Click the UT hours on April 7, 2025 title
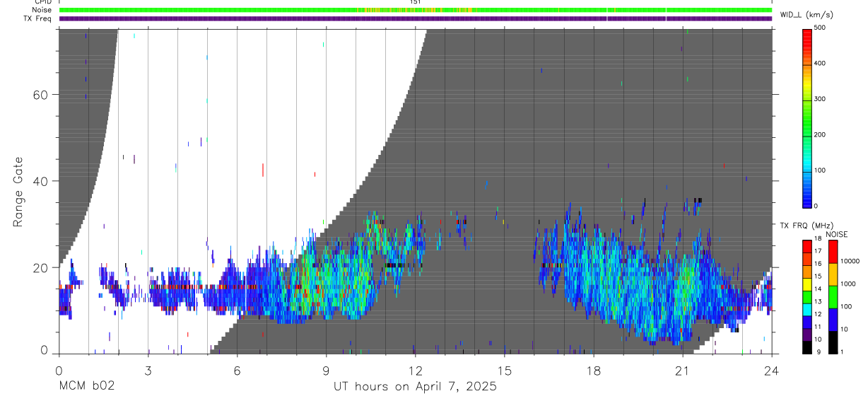The image size is (868, 401). pos(415,387)
